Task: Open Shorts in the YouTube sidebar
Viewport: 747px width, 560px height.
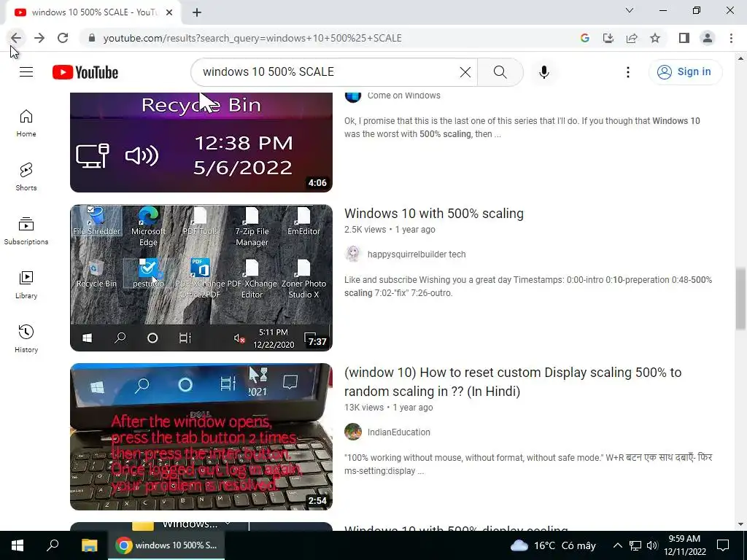Action: point(26,177)
